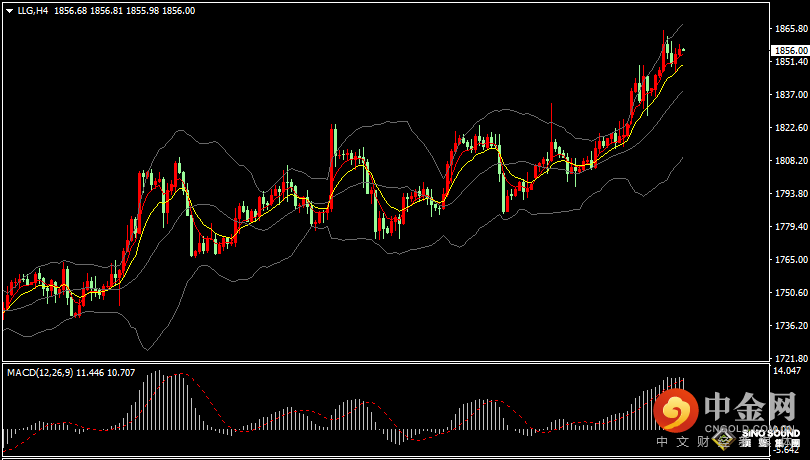The width and height of the screenshot is (810, 460).
Task: Click the 1865.80 price axis label
Action: (790, 29)
